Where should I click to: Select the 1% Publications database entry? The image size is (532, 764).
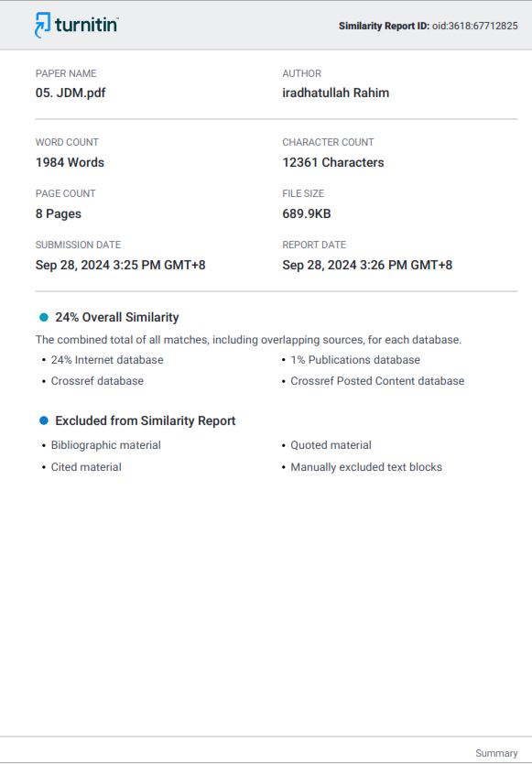(x=355, y=360)
